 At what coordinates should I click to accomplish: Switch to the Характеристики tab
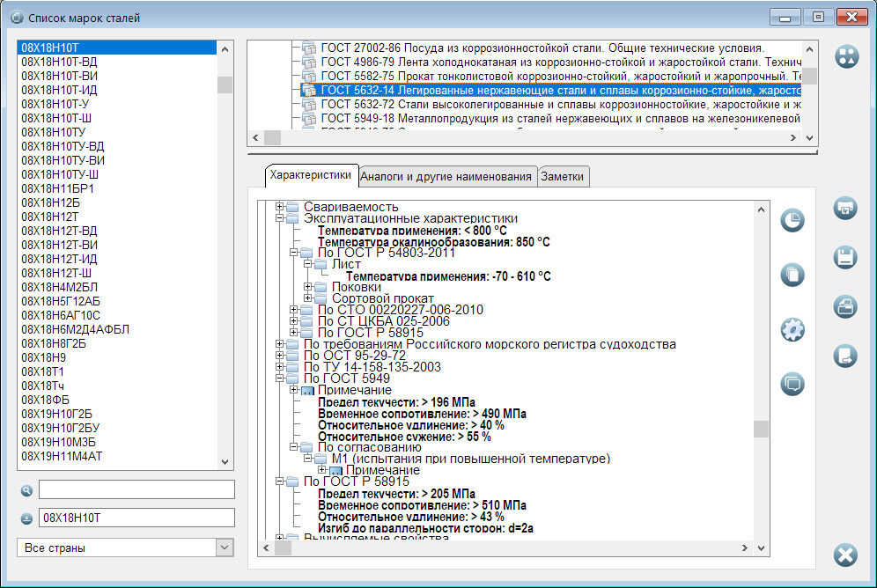[x=311, y=175]
